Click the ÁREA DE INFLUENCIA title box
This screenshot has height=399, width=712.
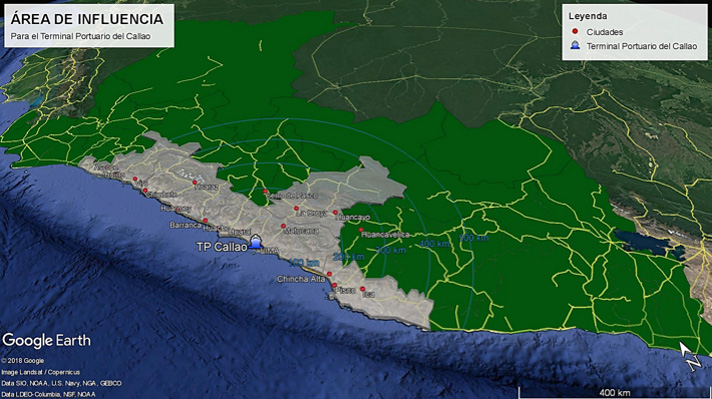(x=89, y=26)
